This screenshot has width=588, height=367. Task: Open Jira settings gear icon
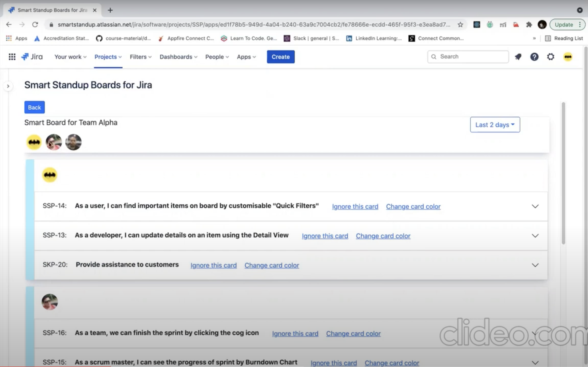[551, 57]
